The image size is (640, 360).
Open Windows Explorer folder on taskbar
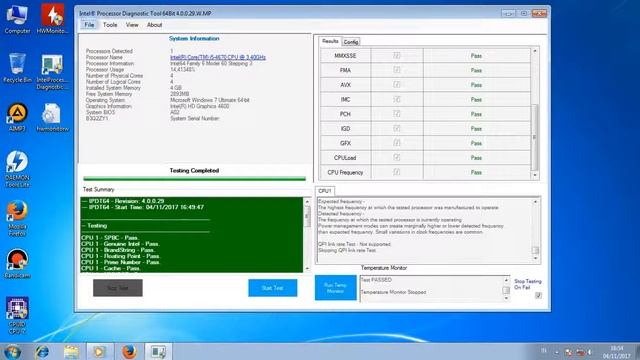[71, 351]
